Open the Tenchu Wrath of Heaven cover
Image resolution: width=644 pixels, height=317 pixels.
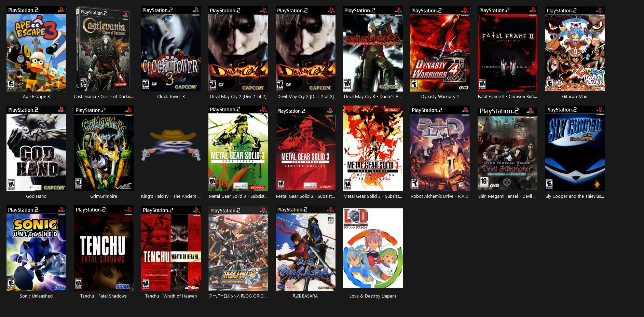click(171, 248)
